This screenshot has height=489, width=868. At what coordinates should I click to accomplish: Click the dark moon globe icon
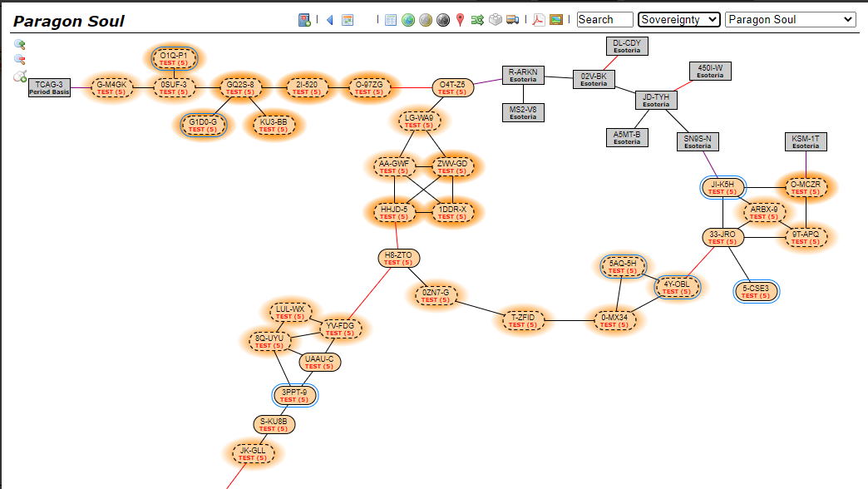tap(443, 20)
